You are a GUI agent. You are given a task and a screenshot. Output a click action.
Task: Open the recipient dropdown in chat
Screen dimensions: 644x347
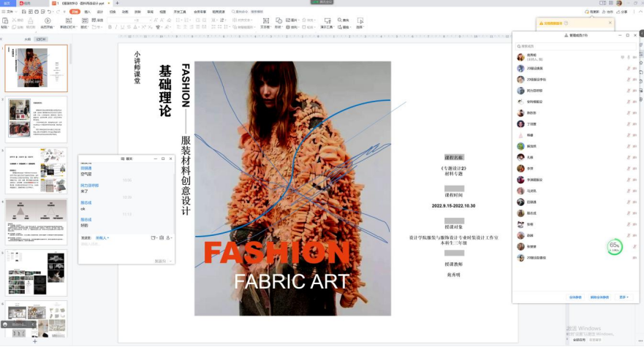pyautogui.click(x=102, y=237)
